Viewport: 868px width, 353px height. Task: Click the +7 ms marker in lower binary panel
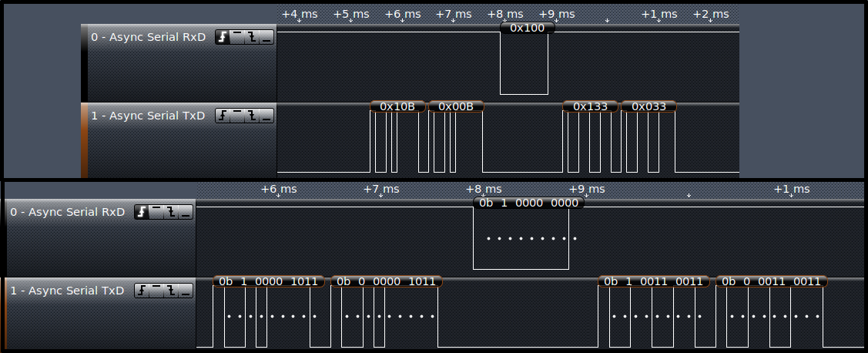(x=380, y=190)
